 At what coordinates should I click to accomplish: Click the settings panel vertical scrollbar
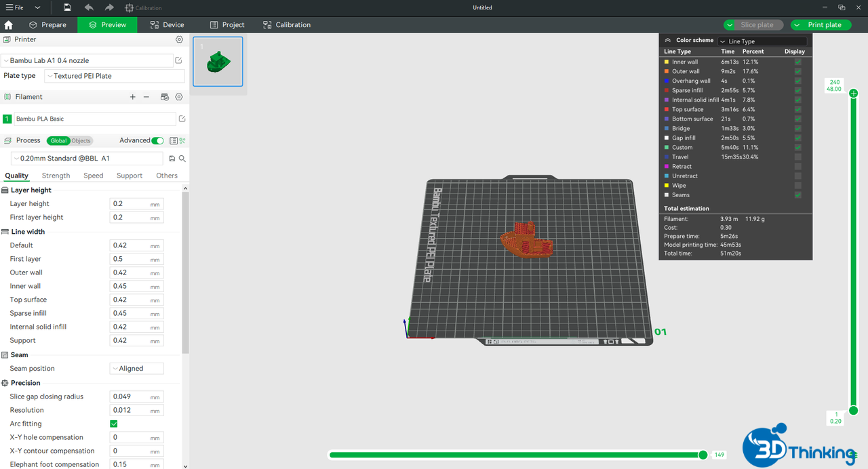186,271
